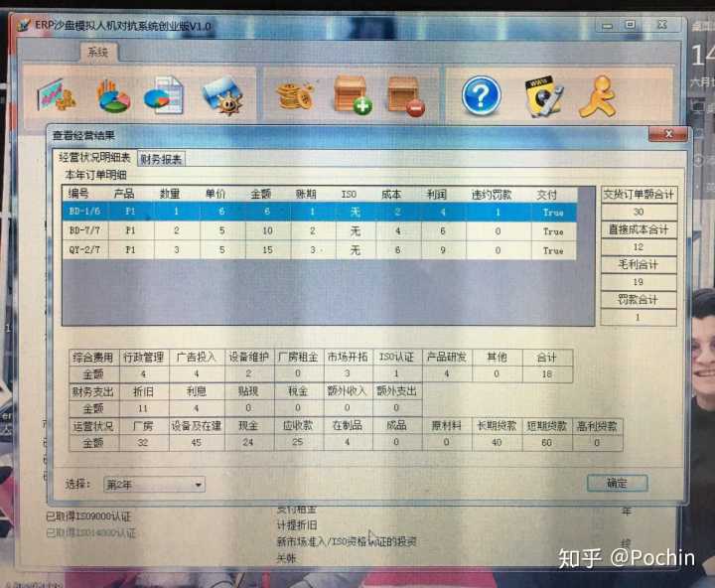This screenshot has height=588, width=715.
Task: Click the chart-with-coins toolbar icon
Action: [x=57, y=95]
